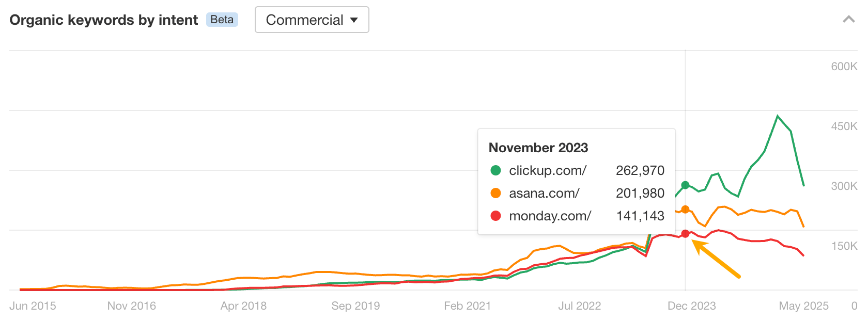Click the green clickup.com/ legend dot

tap(495, 170)
